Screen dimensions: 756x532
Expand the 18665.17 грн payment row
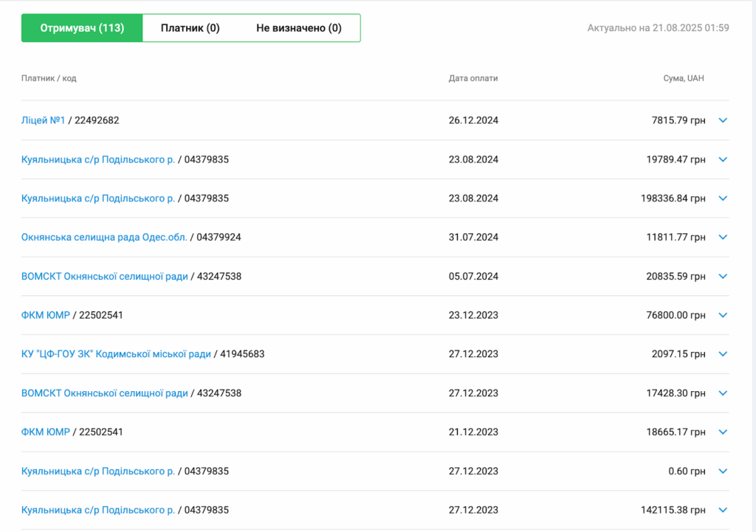coord(723,432)
